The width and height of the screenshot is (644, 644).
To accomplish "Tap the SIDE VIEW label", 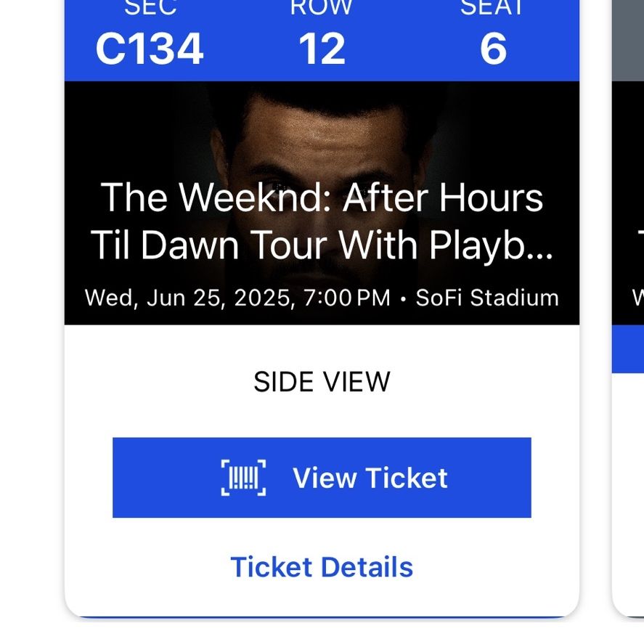I will (x=322, y=382).
